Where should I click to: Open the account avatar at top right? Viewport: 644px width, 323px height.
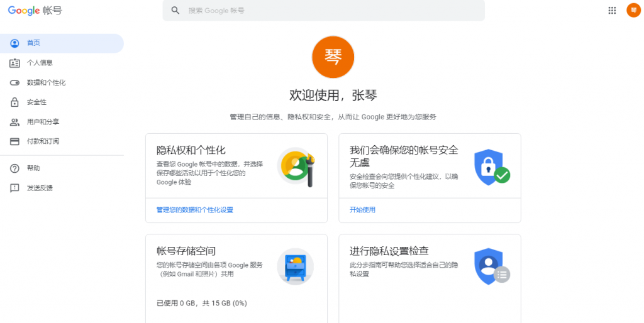click(x=634, y=10)
